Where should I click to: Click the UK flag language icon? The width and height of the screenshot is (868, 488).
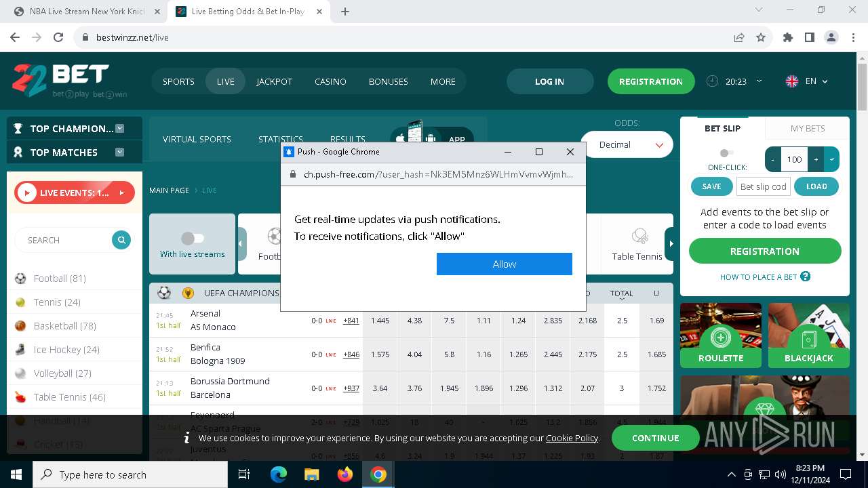[791, 81]
